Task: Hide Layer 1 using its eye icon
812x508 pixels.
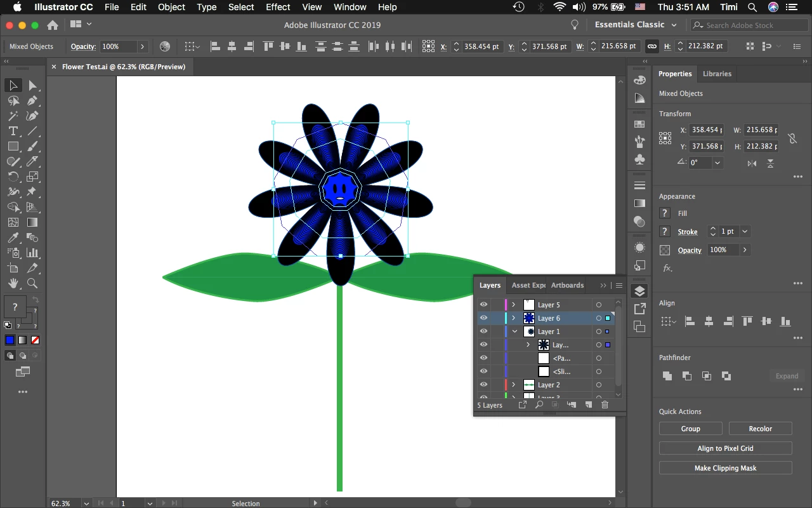Action: tap(483, 331)
